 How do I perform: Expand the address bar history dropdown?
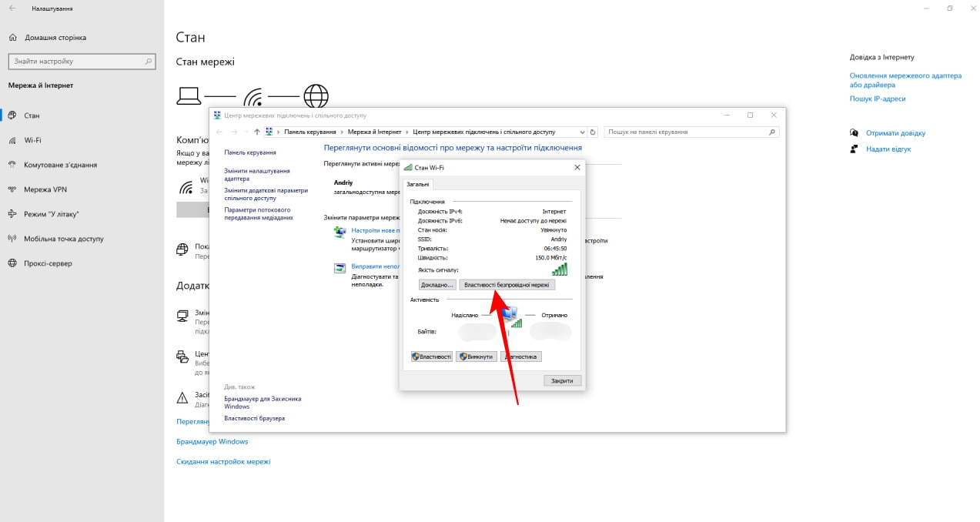pyautogui.click(x=581, y=132)
